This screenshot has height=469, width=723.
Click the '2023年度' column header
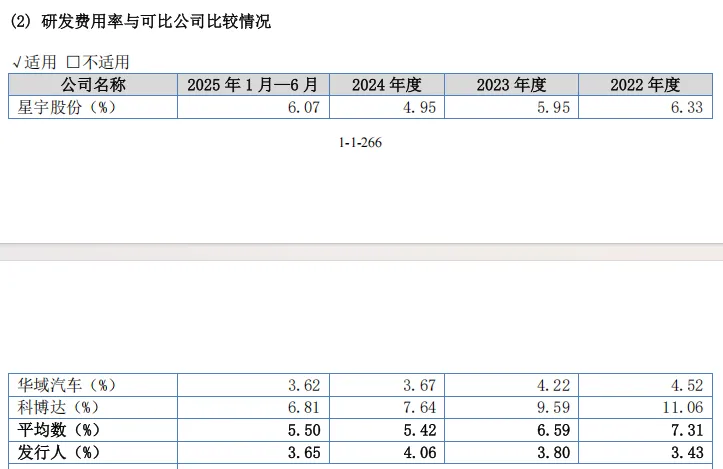point(511,84)
